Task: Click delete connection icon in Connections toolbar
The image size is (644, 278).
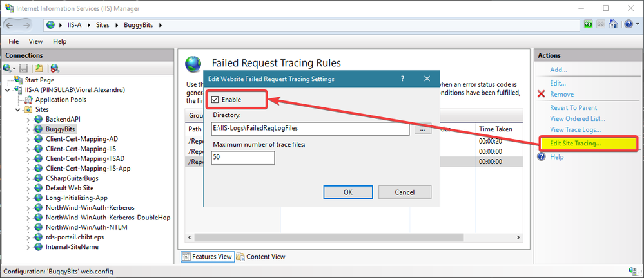Action: [55, 68]
